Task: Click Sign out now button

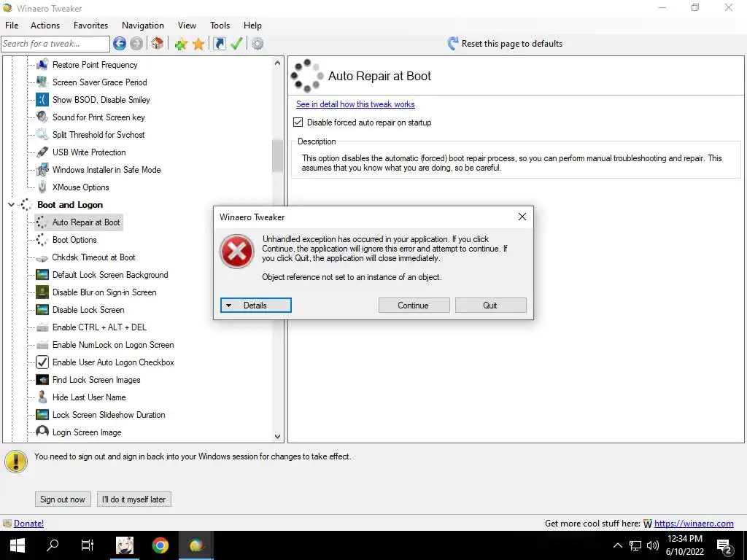Action: [63, 499]
